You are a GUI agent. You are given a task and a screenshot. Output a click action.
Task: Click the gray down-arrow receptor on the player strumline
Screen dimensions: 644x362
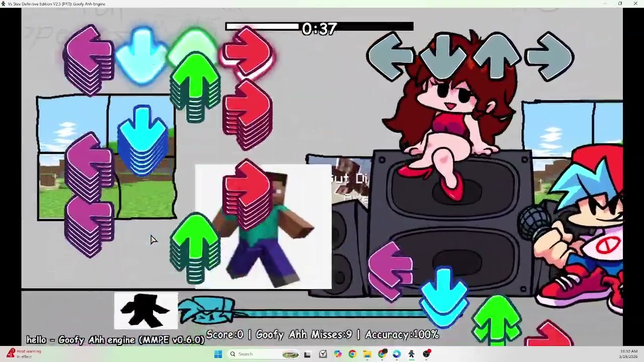(444, 57)
